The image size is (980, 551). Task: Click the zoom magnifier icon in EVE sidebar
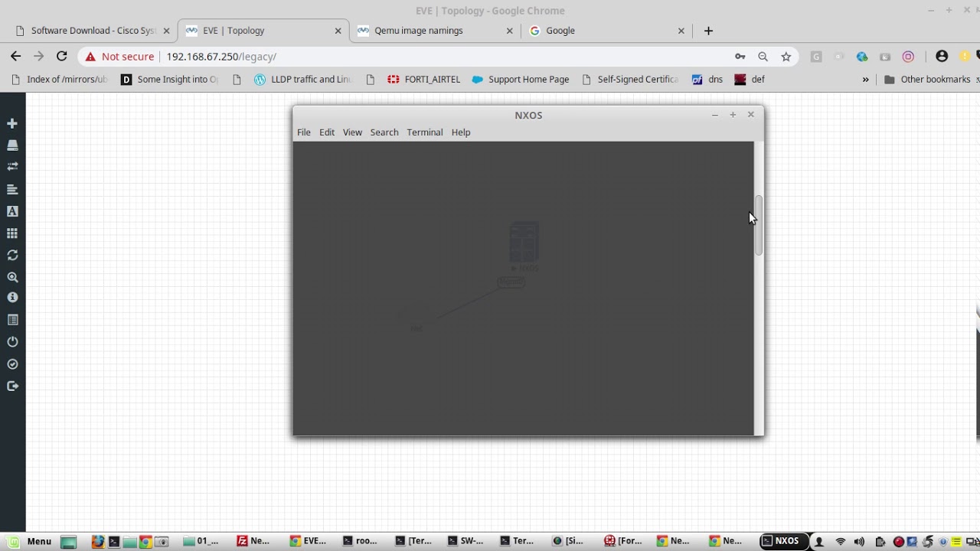(12, 277)
